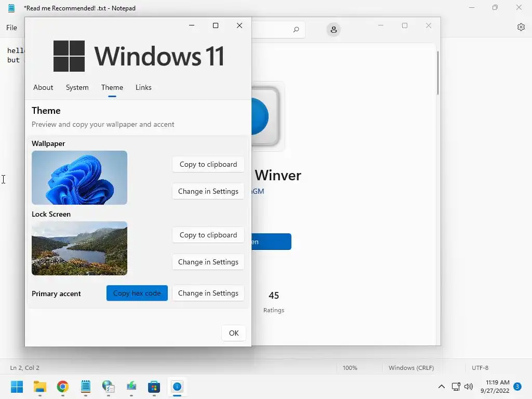Open Notepad settings gear
532x399 pixels.
[521, 27]
